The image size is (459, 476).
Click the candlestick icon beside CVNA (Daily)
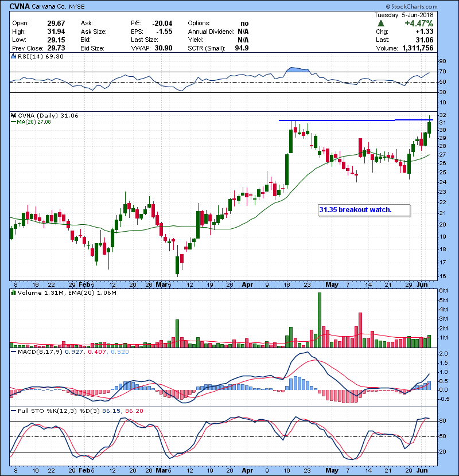(x=13, y=115)
